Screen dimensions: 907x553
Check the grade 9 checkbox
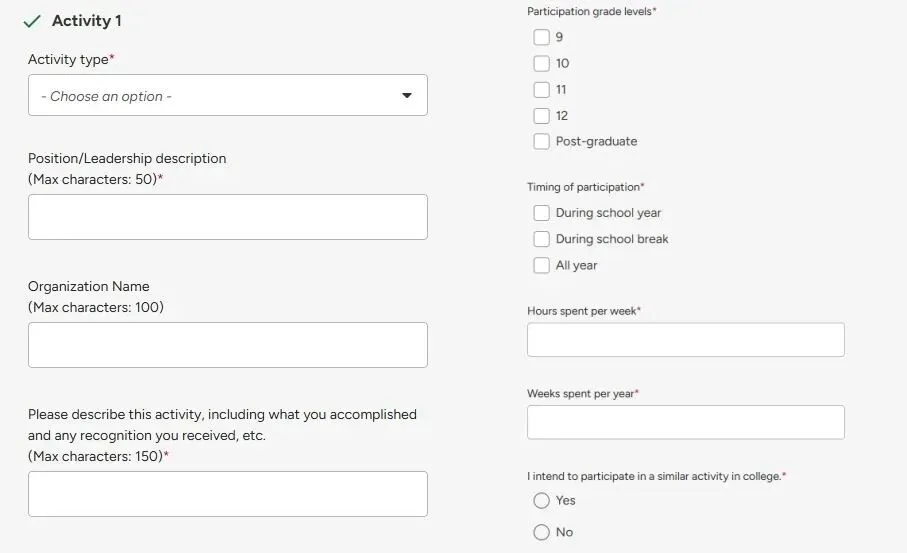tap(541, 37)
